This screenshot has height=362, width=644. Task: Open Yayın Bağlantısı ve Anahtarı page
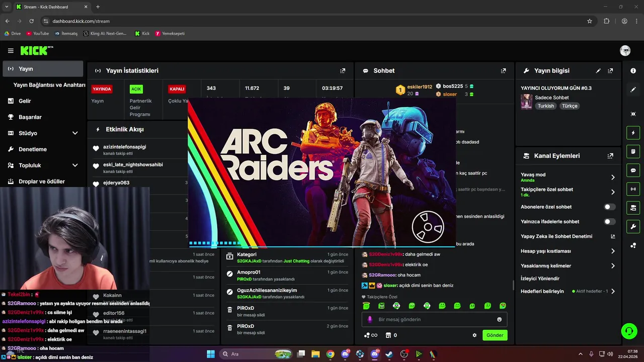(49, 85)
